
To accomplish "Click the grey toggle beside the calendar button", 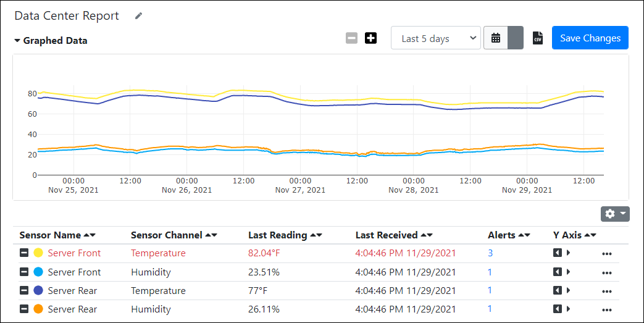I will [516, 38].
